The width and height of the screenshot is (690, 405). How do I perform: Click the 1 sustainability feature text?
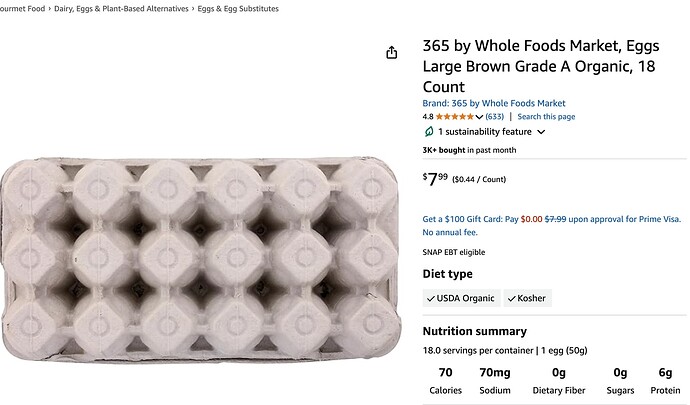[x=484, y=132]
